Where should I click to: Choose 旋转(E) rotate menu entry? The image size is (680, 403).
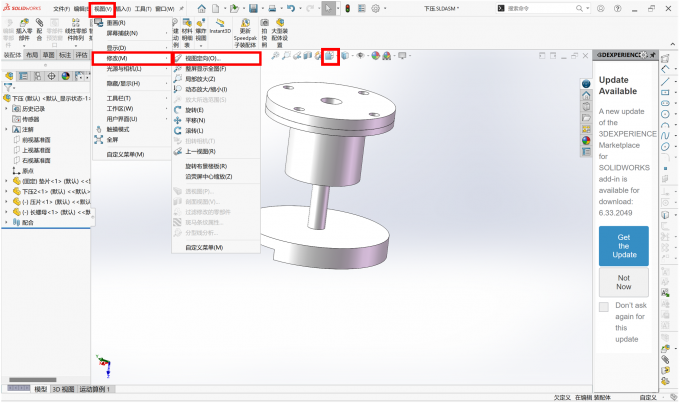(216, 110)
